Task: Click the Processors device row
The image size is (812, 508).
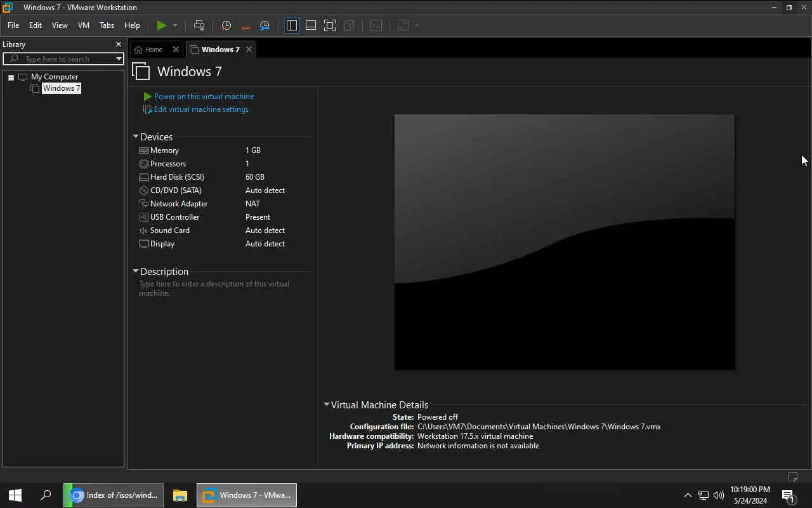Action: click(225, 164)
